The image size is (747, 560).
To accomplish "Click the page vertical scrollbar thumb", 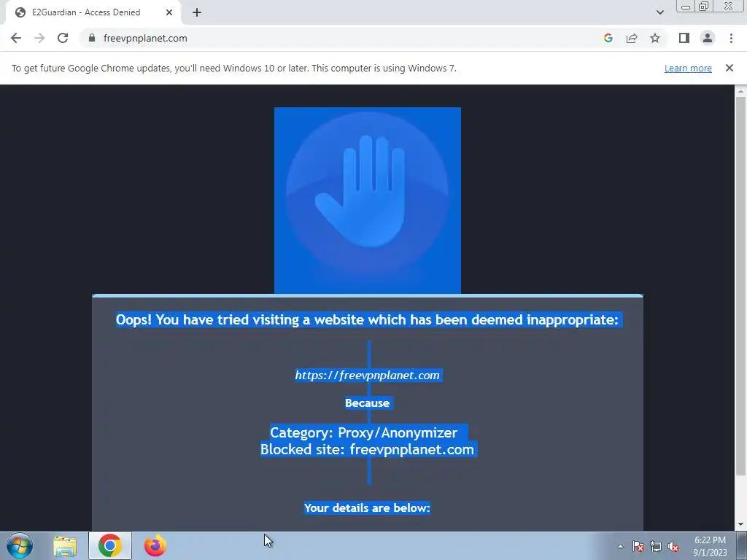I will pyautogui.click(x=740, y=286).
